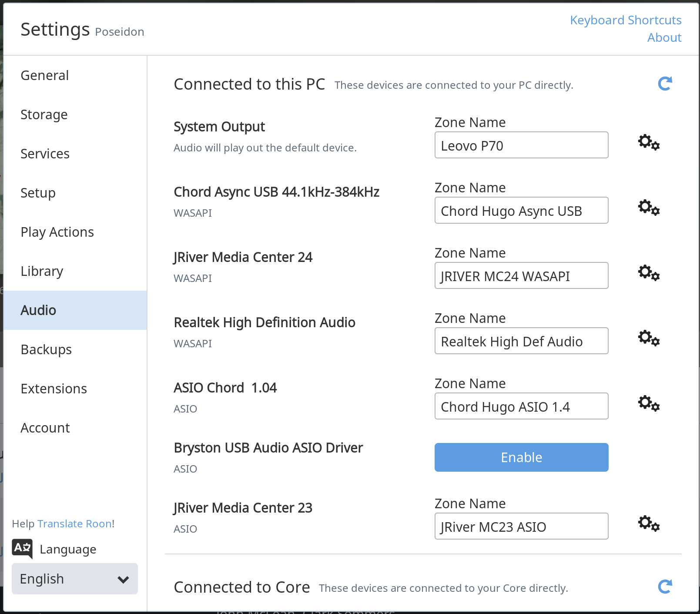Show the Extensions section
Screen dimensions: 700x614
(75, 389)
